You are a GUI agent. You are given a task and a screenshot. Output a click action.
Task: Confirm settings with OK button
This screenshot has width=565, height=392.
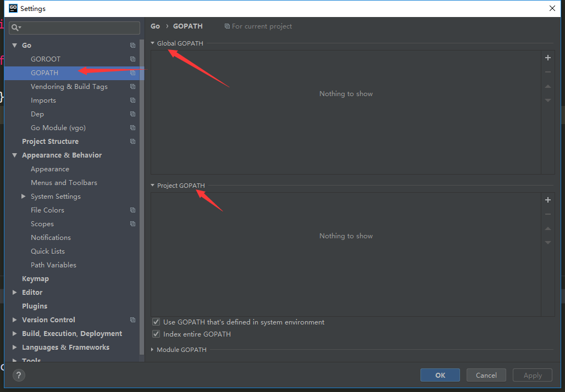pos(440,375)
